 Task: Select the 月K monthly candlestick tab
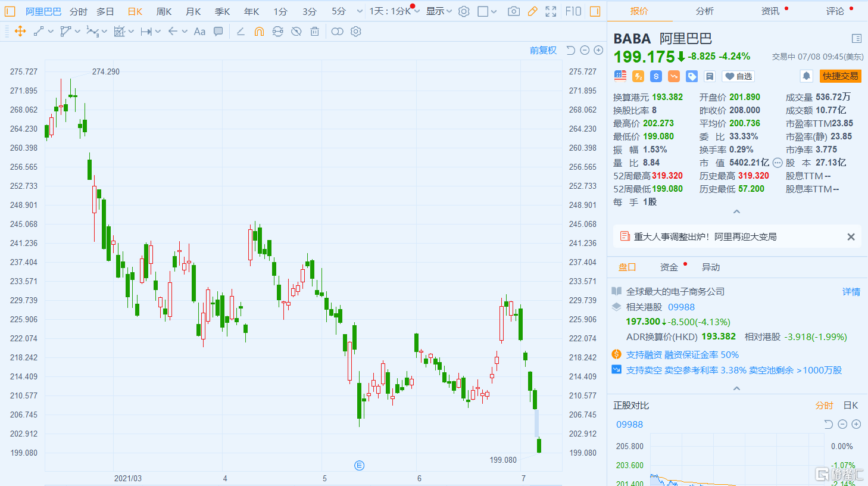193,11
